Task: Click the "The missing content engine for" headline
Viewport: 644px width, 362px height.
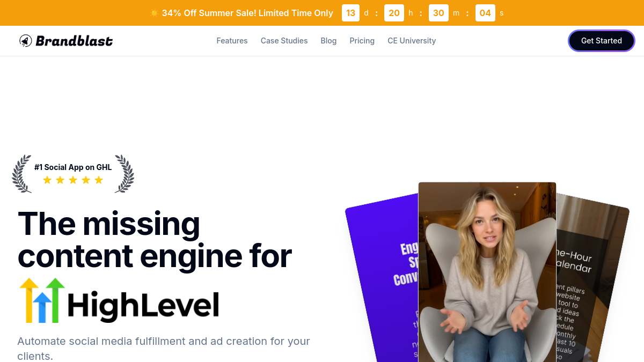Action: pos(155,240)
